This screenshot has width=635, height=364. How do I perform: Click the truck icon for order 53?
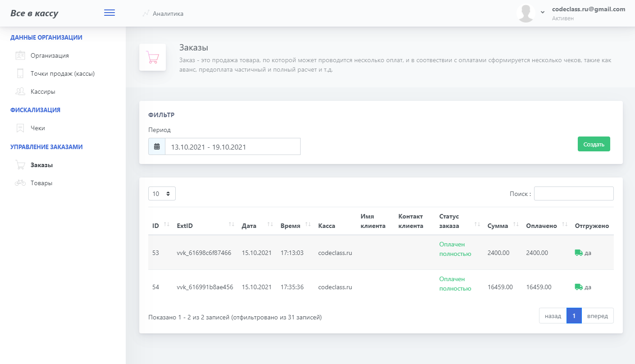(579, 253)
